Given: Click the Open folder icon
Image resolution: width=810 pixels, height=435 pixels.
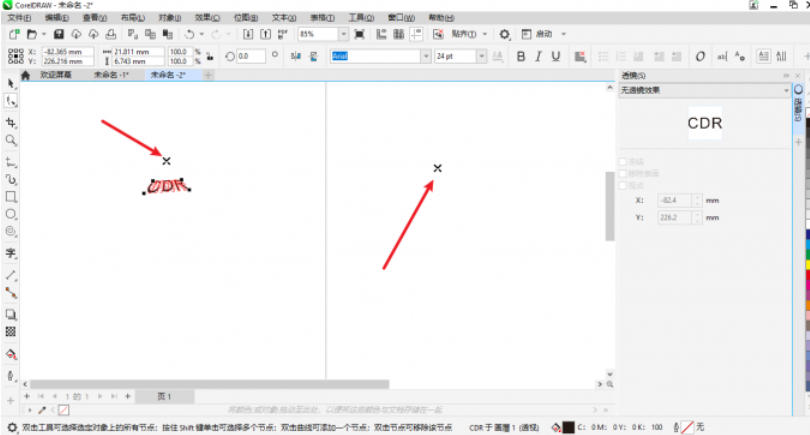Looking at the screenshot, I should [32, 34].
